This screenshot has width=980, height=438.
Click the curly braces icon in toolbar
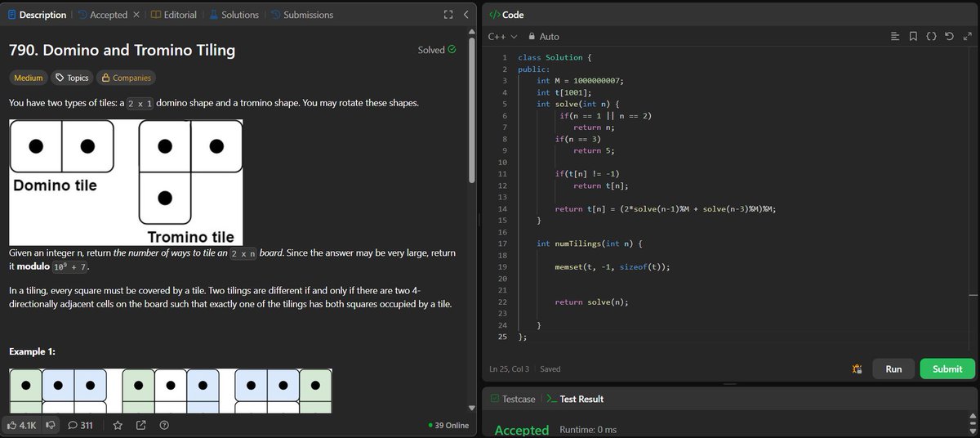point(930,36)
